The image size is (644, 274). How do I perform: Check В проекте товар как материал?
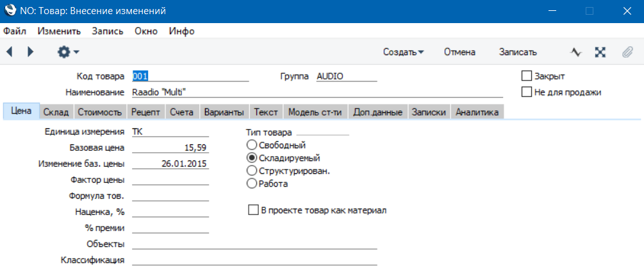[x=252, y=210]
